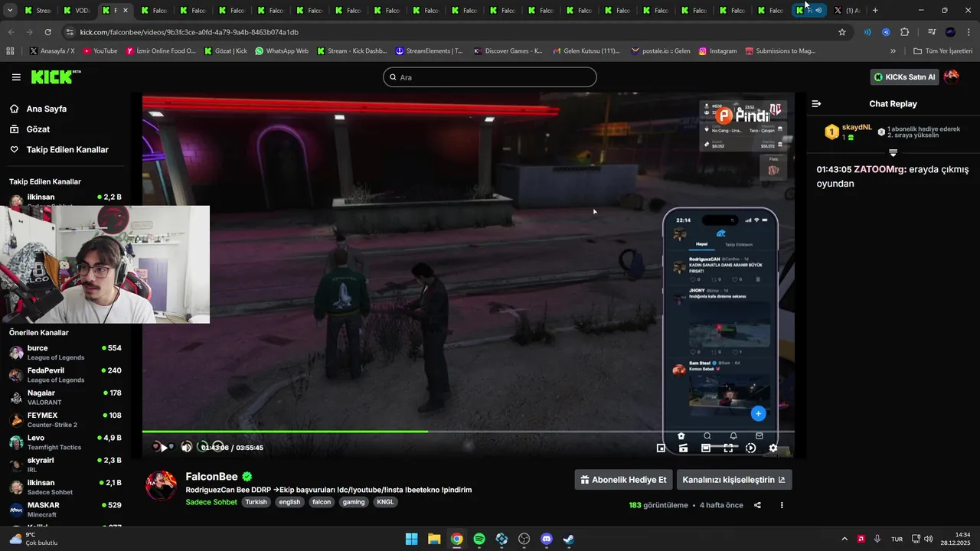Open Nagalar VALORANT channel
980x551 pixels.
[65, 397]
